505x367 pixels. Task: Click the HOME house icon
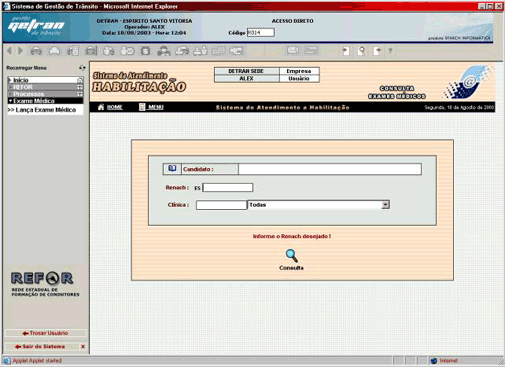point(101,107)
